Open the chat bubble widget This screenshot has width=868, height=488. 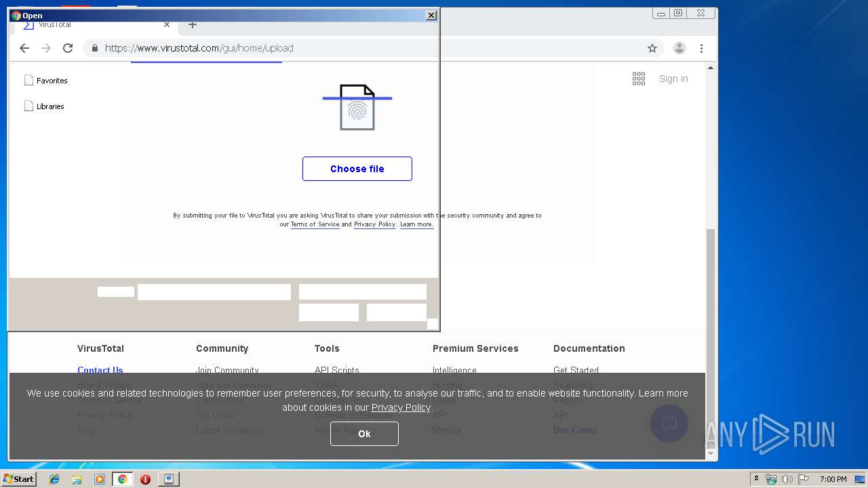(669, 424)
